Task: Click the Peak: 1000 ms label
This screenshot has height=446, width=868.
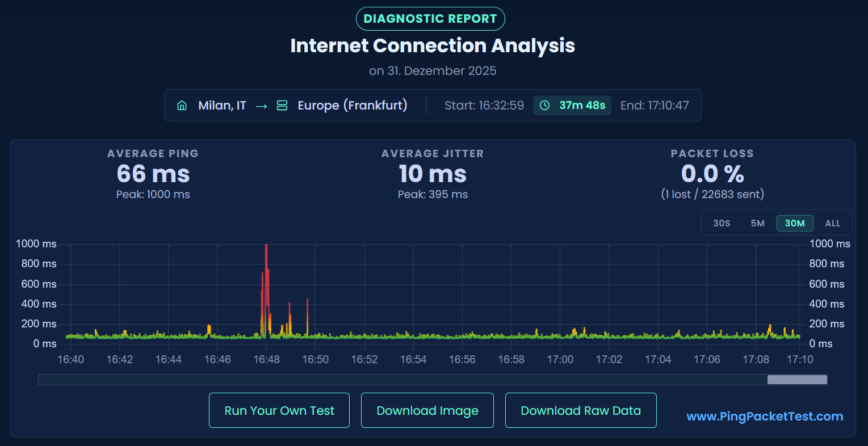Action: (153, 194)
